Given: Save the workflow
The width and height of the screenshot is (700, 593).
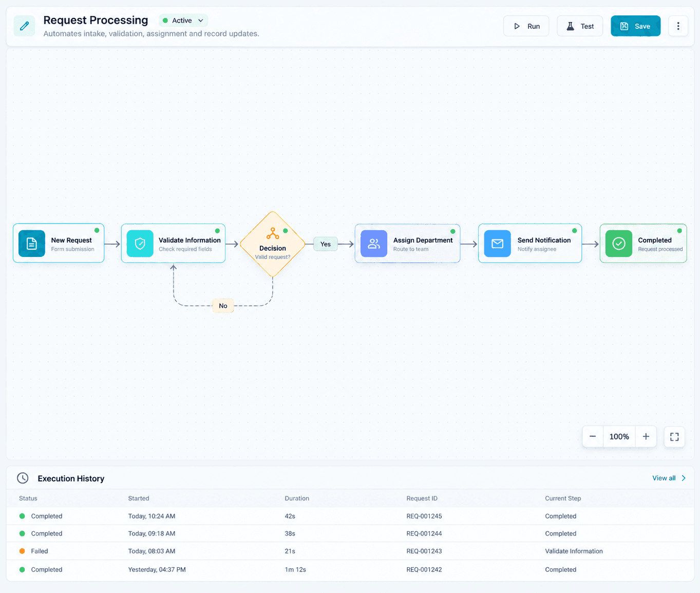Looking at the screenshot, I should 635,26.
